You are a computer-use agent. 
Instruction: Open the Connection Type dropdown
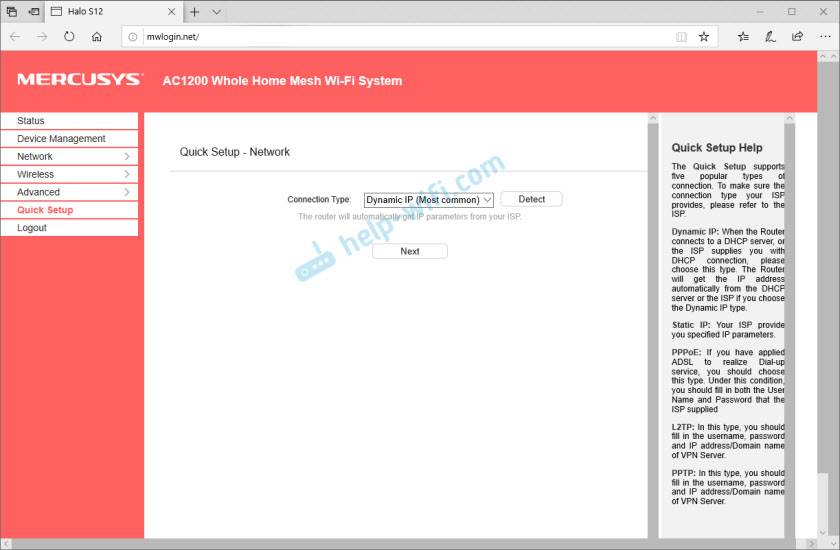point(429,200)
